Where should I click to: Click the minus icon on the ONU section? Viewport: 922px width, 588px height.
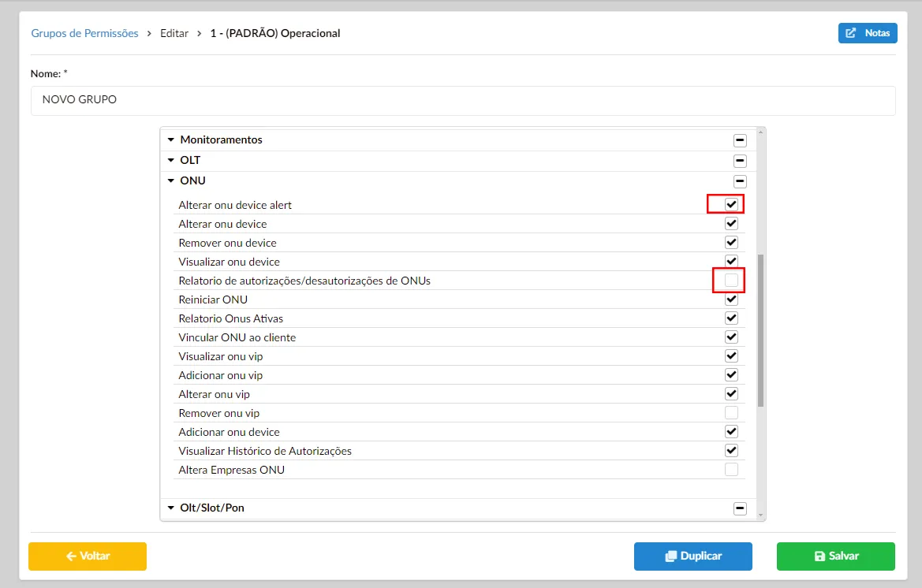coord(739,180)
